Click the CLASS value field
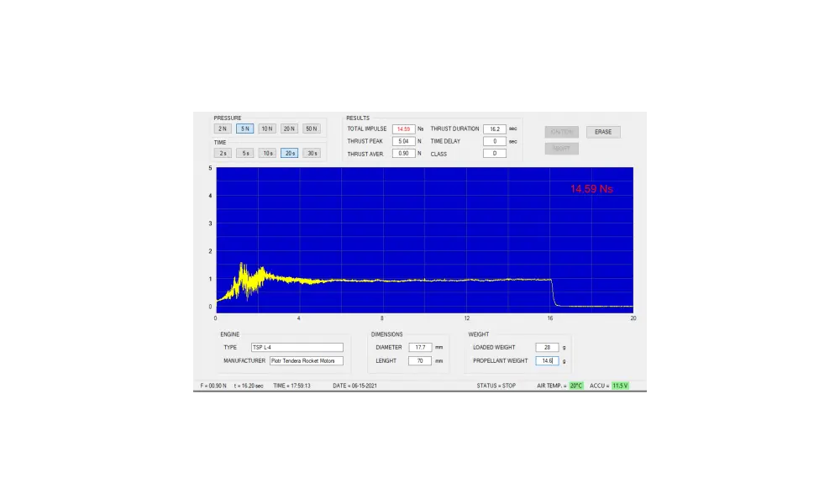Screen dimensions: 840x504 (495, 153)
